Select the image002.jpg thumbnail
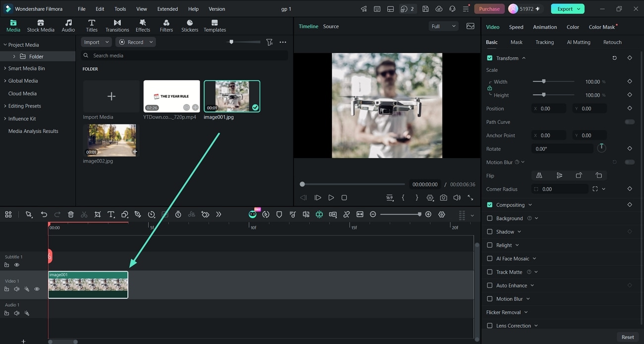This screenshot has width=644, height=344. [x=111, y=140]
